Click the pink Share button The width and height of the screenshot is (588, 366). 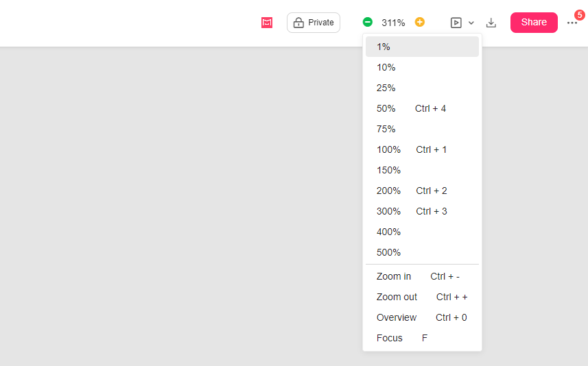point(534,22)
